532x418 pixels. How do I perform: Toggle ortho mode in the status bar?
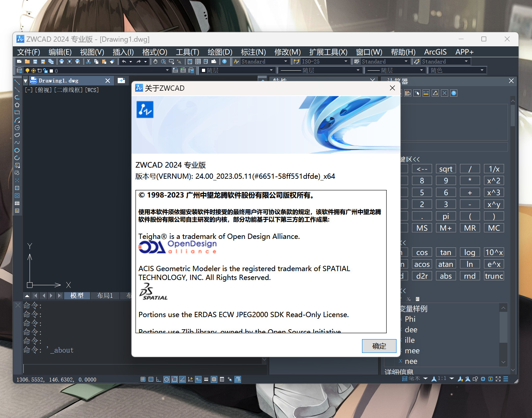[x=159, y=379]
